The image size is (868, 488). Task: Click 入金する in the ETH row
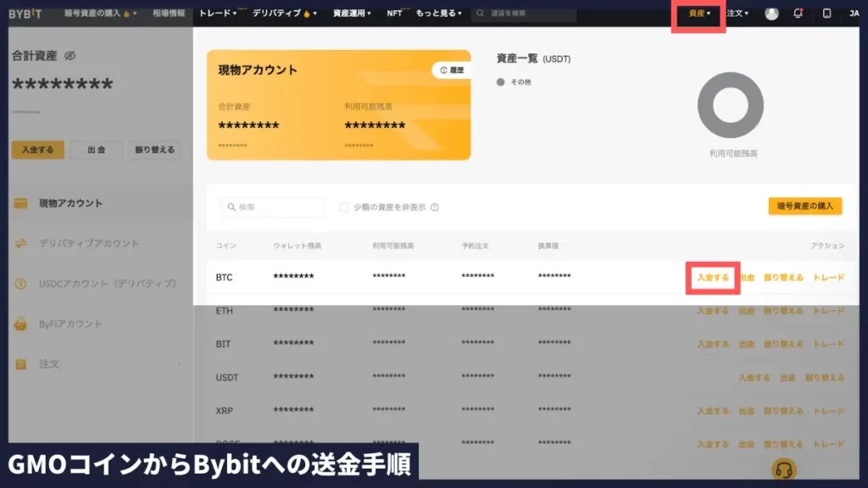pos(712,311)
